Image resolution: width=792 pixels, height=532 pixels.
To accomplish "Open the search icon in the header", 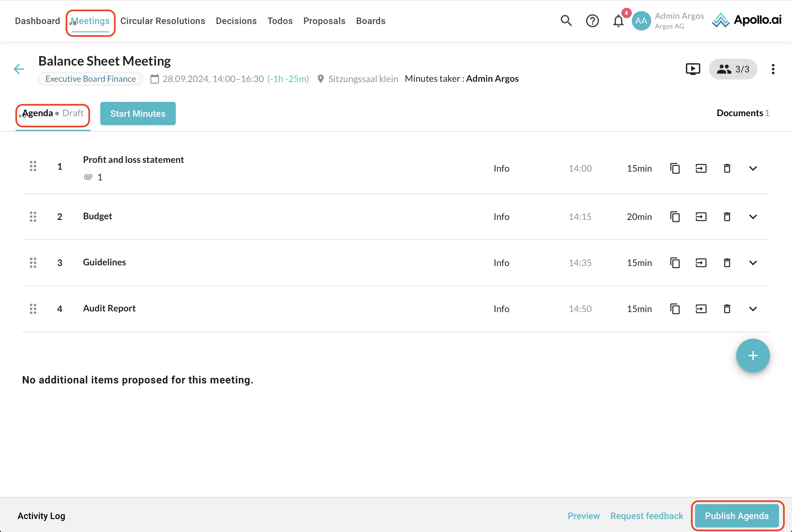I will click(566, 21).
